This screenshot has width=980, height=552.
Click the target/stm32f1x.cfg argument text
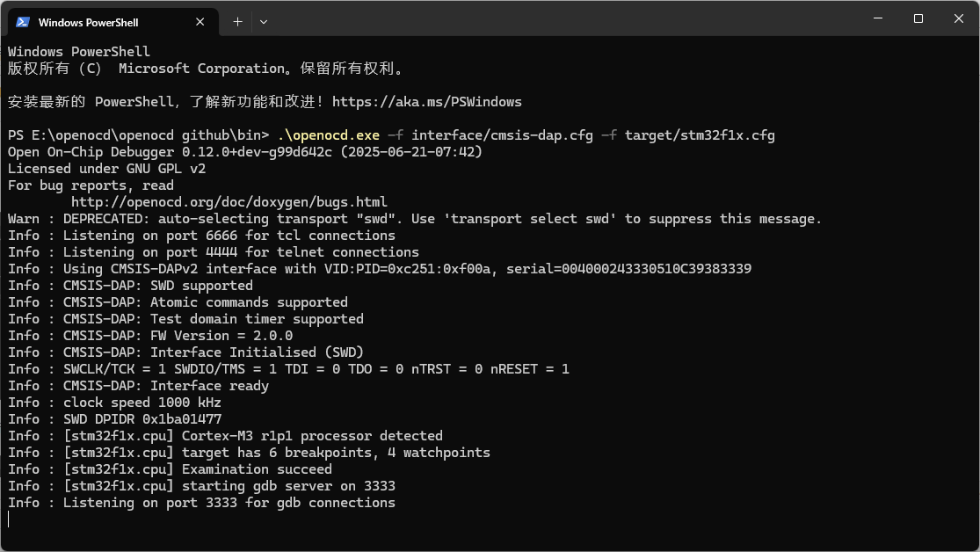tap(700, 135)
